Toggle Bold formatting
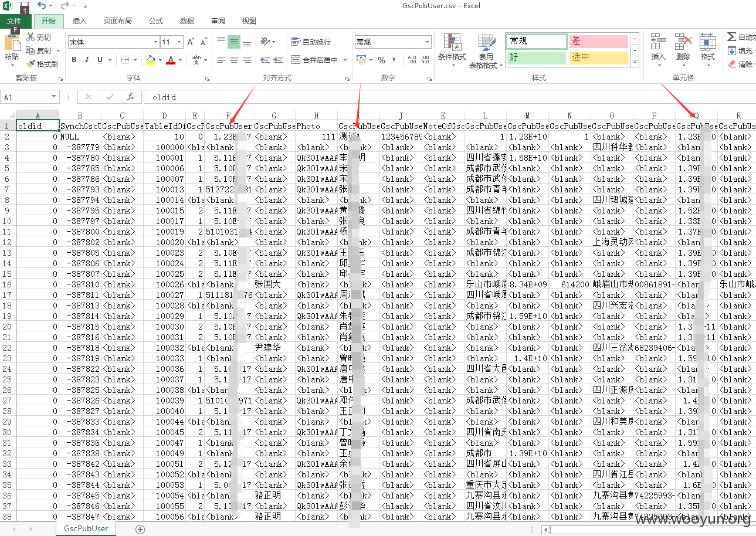 click(74, 60)
